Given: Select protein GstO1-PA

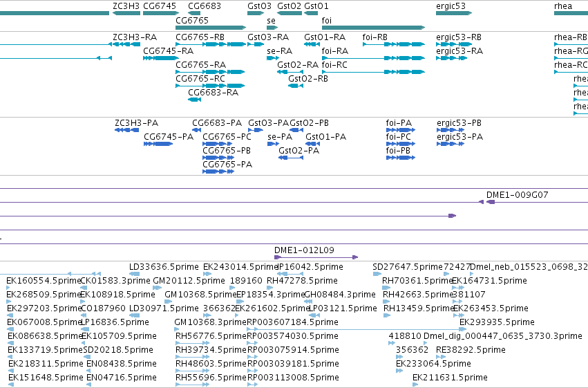Looking at the screenshot, I should (x=312, y=144).
